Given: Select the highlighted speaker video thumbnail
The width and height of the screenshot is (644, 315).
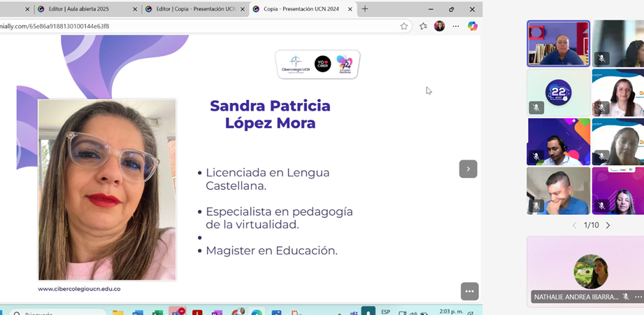Looking at the screenshot, I should tap(558, 43).
